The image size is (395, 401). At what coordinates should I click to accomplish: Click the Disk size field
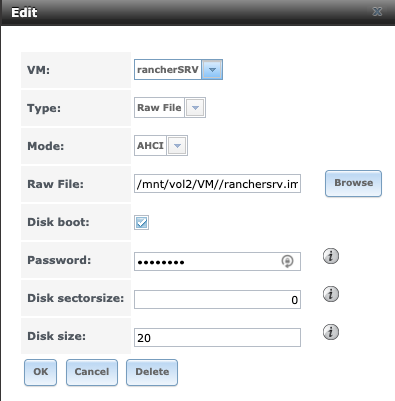[217, 337]
